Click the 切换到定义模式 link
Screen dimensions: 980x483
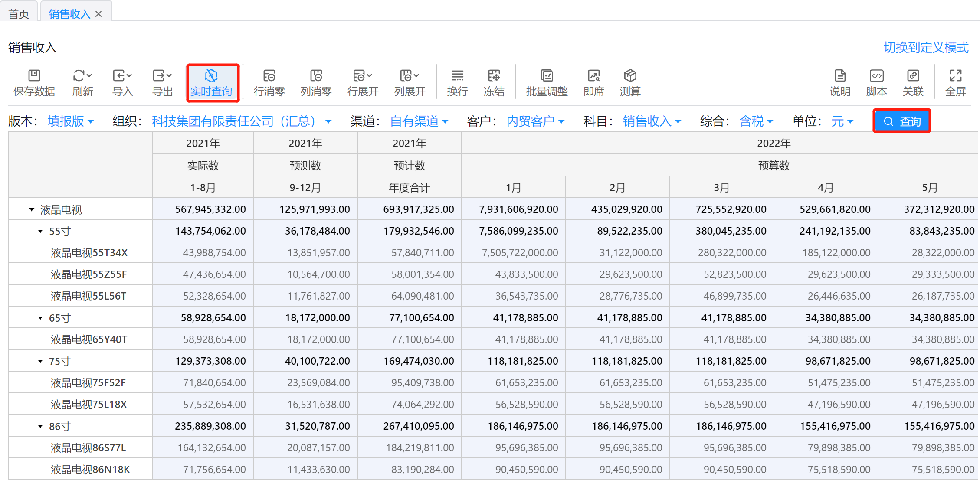pos(926,48)
